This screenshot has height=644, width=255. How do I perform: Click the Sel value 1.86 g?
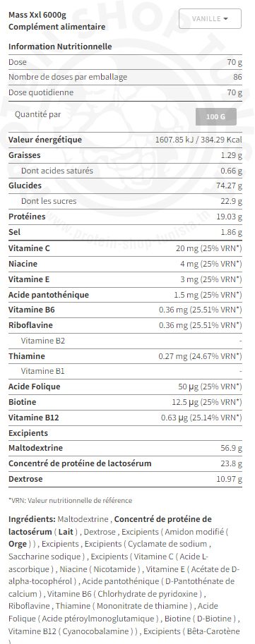[x=231, y=233]
